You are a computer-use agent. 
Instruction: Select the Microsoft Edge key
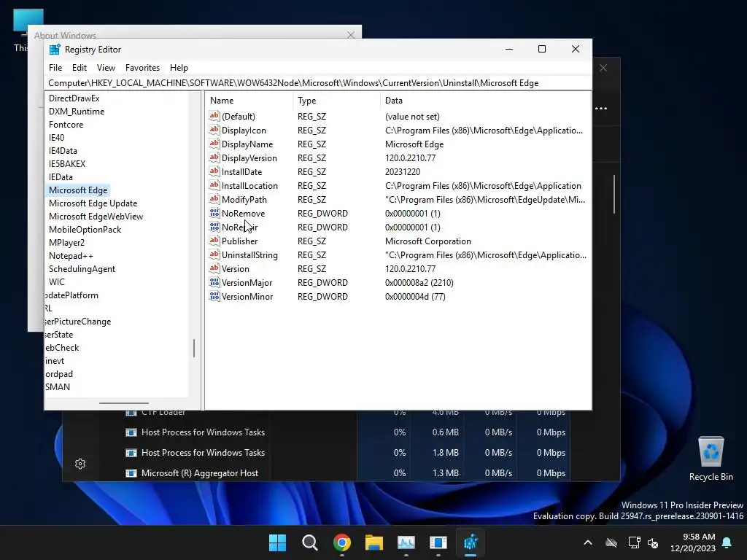pos(78,190)
